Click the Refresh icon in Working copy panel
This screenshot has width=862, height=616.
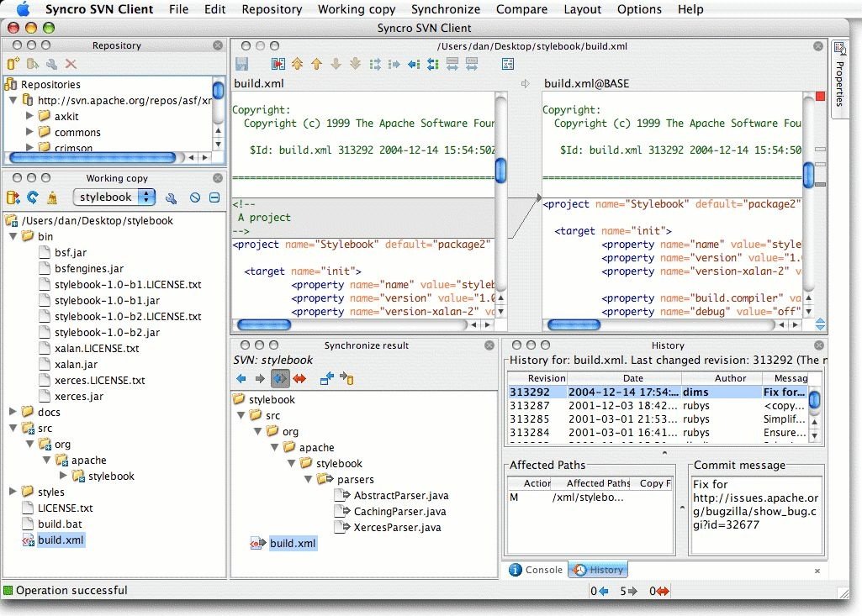[x=32, y=197]
